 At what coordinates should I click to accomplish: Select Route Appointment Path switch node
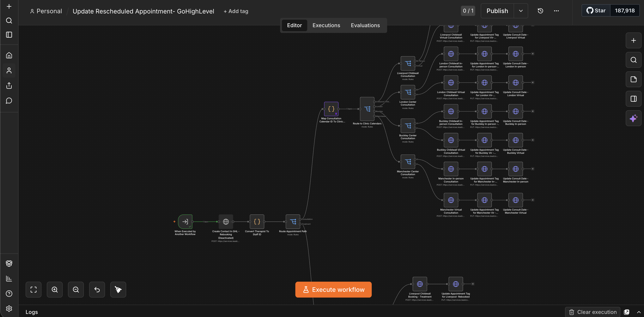click(293, 222)
